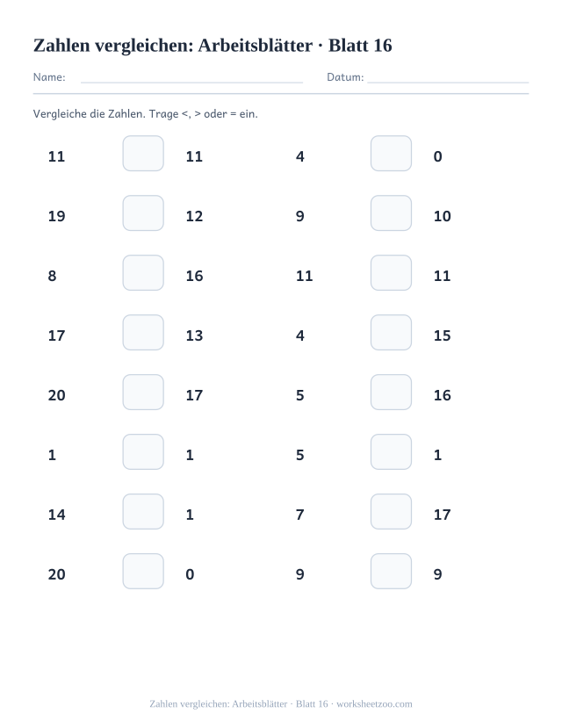This screenshot has height=728, width=562.
Task: Click the worksheet title Blatt 16 heading
Action: [213, 46]
